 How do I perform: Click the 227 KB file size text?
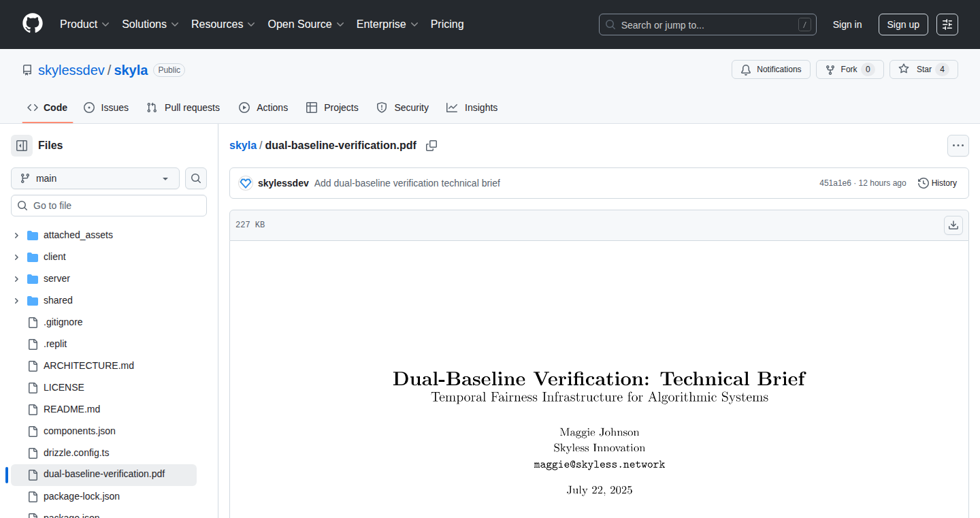[250, 225]
